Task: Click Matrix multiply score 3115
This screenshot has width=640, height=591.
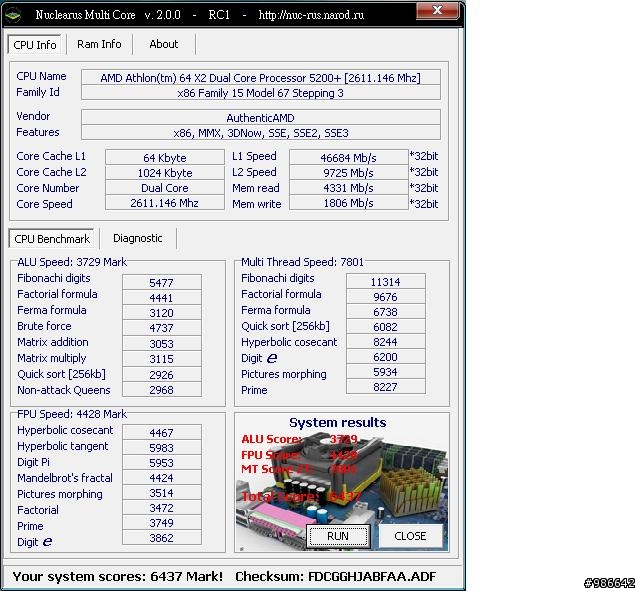Action: 161,359
